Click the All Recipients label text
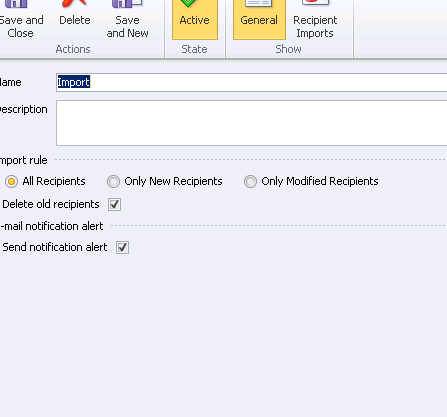The width and height of the screenshot is (447, 417). point(54,181)
